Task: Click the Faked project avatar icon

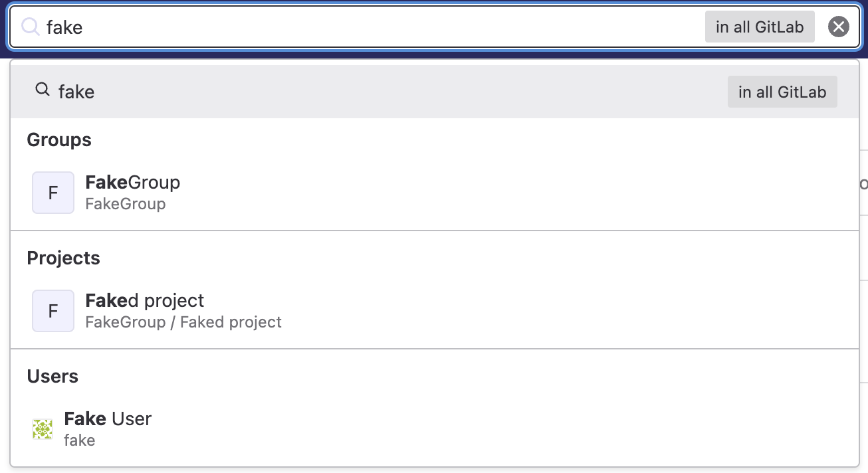Action: point(53,310)
